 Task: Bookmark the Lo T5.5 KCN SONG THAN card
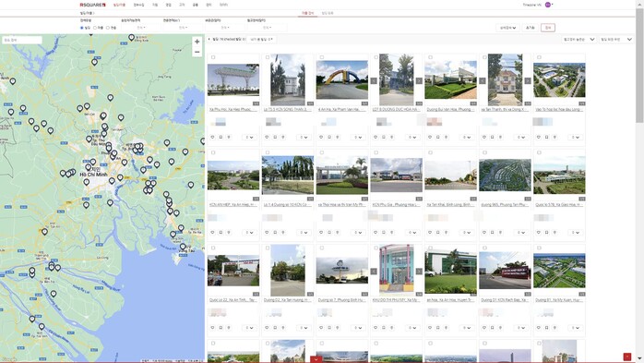click(275, 137)
